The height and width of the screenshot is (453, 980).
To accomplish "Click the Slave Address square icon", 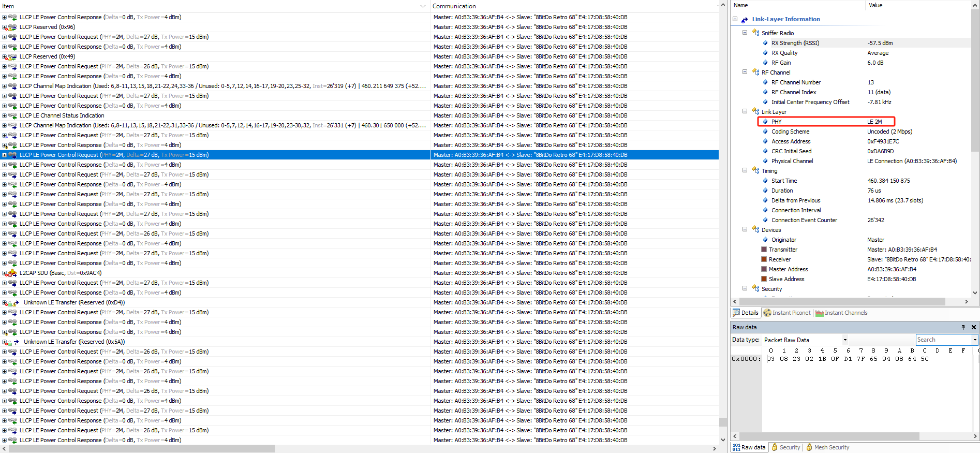I will click(x=764, y=279).
